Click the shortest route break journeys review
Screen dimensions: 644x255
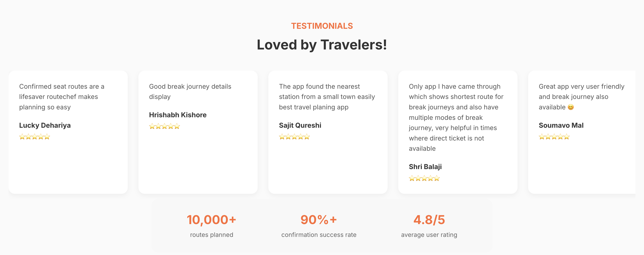point(456,118)
